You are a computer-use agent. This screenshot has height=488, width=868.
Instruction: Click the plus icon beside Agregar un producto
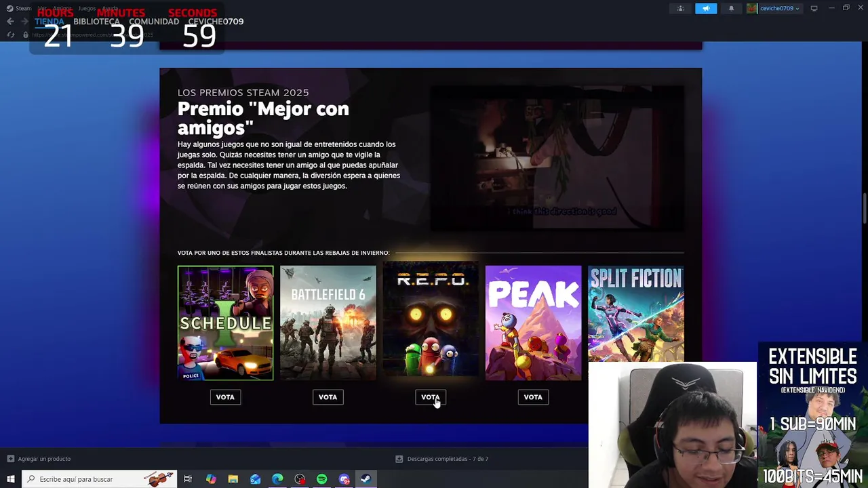(x=11, y=459)
